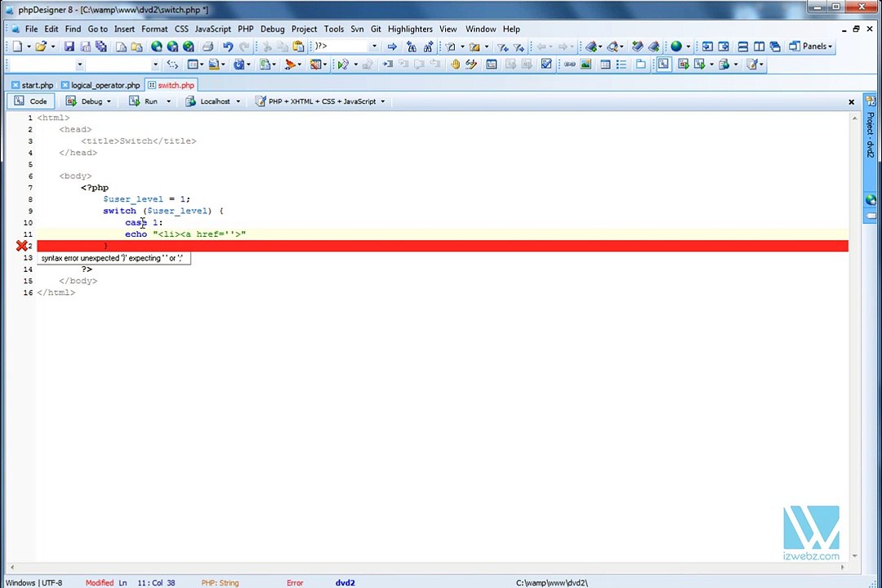882x588 pixels.
Task: Create a new file with toolbar icon
Action: coord(17,47)
